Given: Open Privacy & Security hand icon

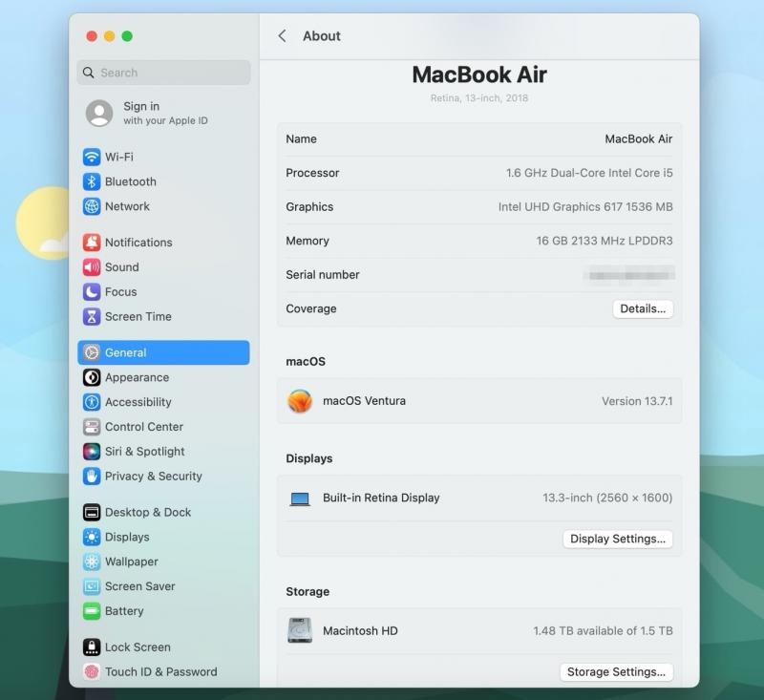Looking at the screenshot, I should [x=92, y=477].
